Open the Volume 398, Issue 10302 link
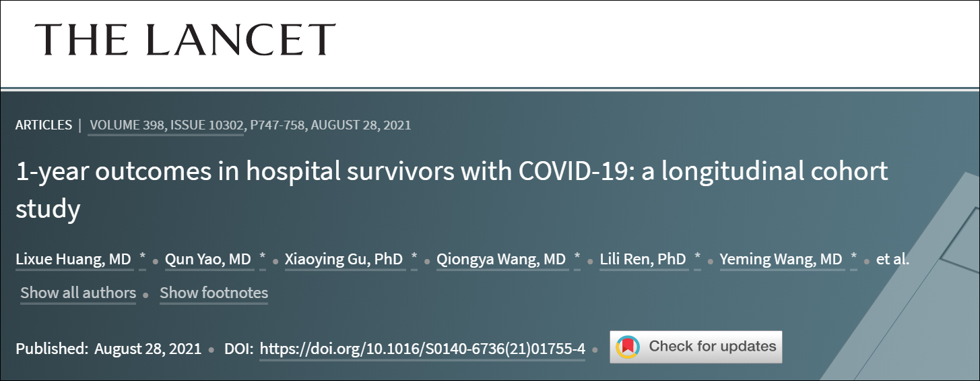This screenshot has height=381, width=980. [x=166, y=125]
